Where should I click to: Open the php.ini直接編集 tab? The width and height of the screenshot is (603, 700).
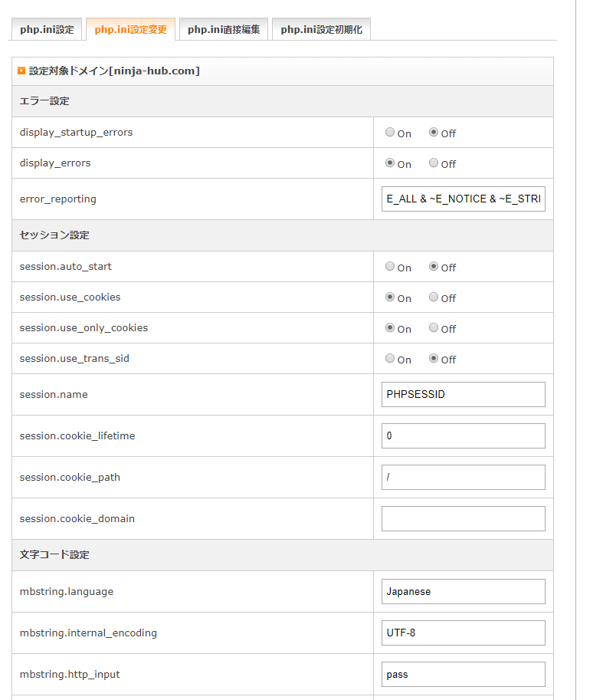(224, 30)
